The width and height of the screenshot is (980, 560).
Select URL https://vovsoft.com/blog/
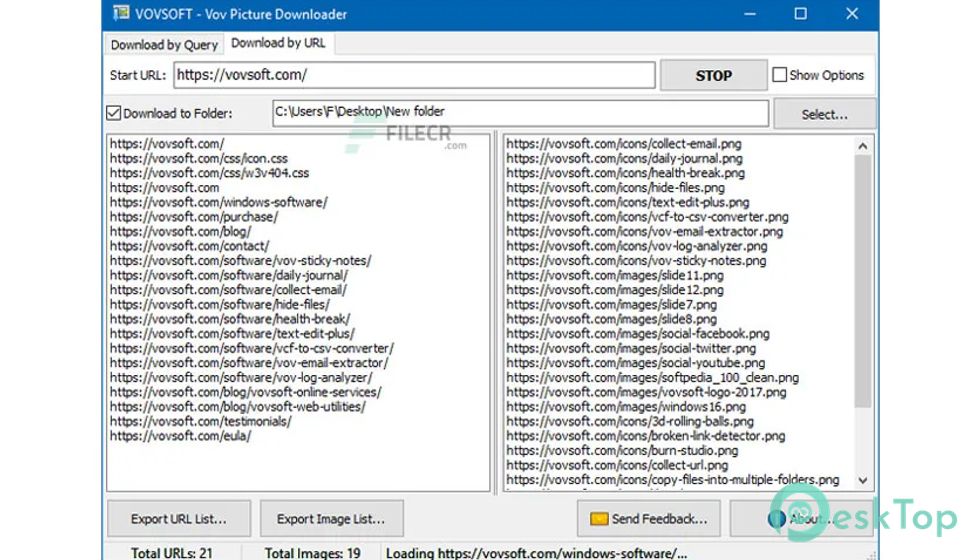pyautogui.click(x=181, y=231)
